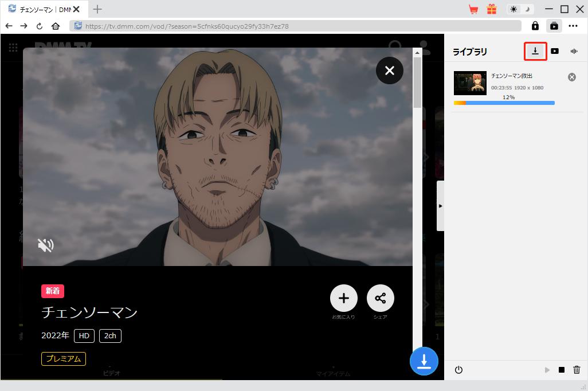Click the power shutdown icon in library

click(458, 370)
